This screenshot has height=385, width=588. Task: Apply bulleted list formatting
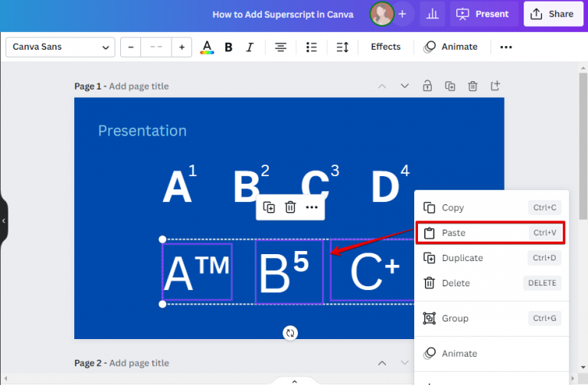pos(312,47)
